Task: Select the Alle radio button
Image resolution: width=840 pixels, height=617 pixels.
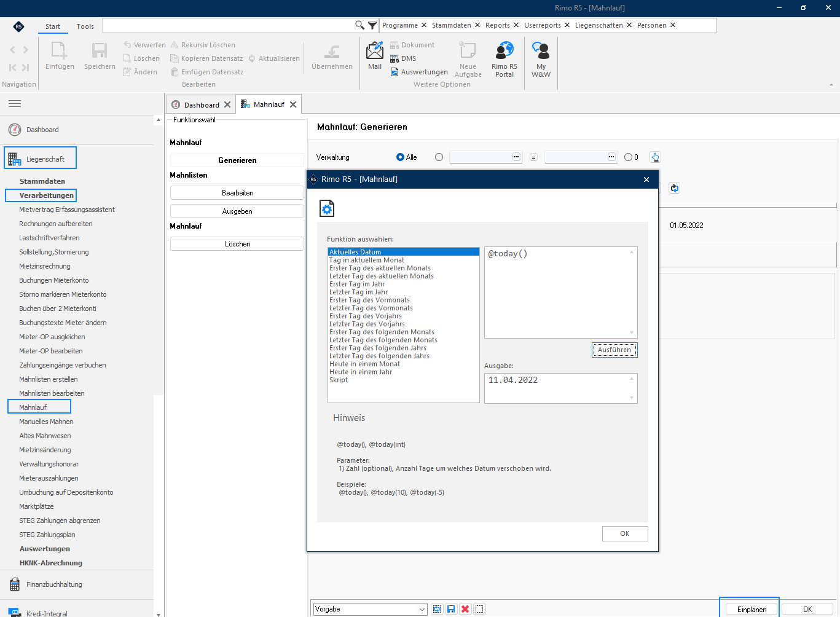Action: tap(401, 157)
